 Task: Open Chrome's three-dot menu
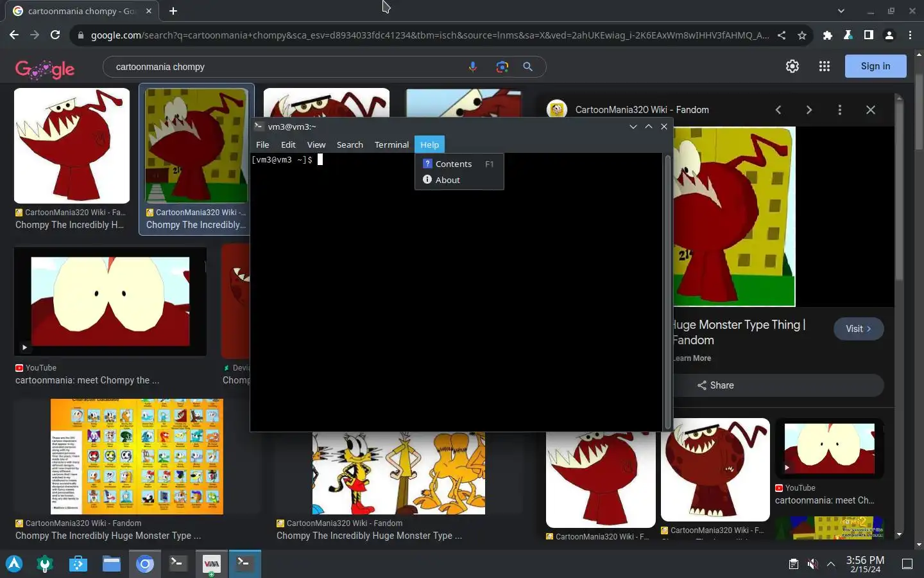[x=910, y=35]
